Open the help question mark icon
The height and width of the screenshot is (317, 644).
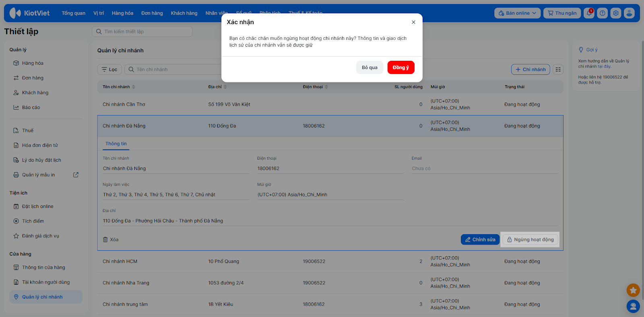tap(602, 13)
